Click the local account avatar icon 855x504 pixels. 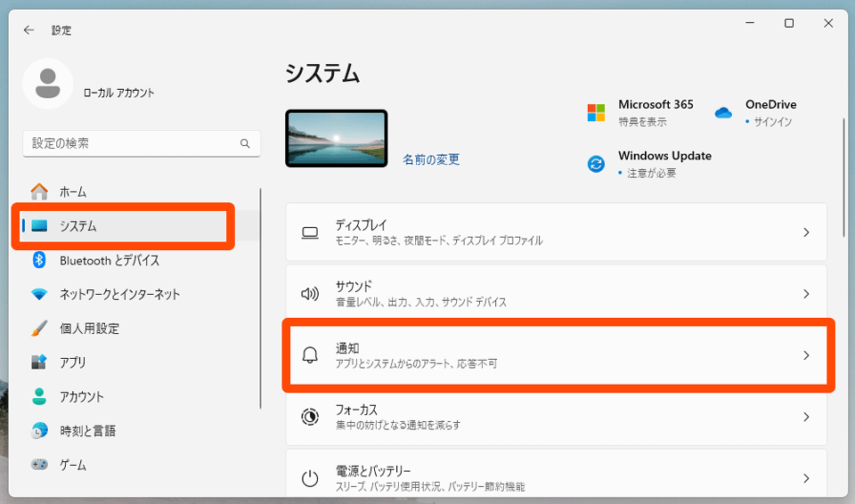pos(48,84)
